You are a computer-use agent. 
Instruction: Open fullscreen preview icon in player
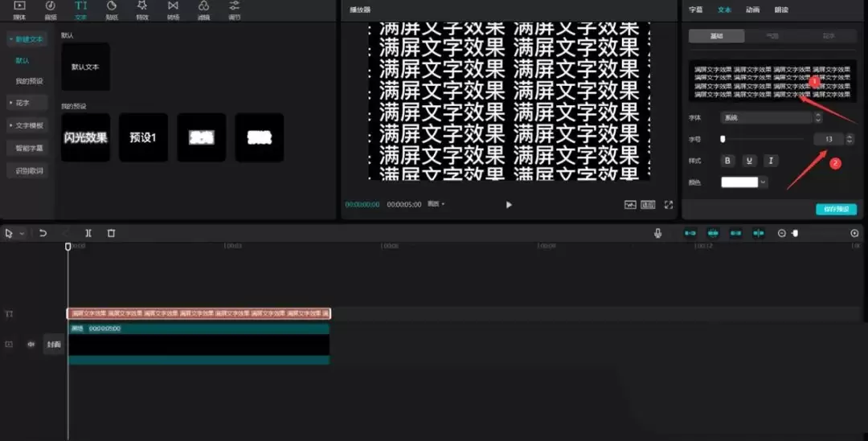[x=669, y=205]
